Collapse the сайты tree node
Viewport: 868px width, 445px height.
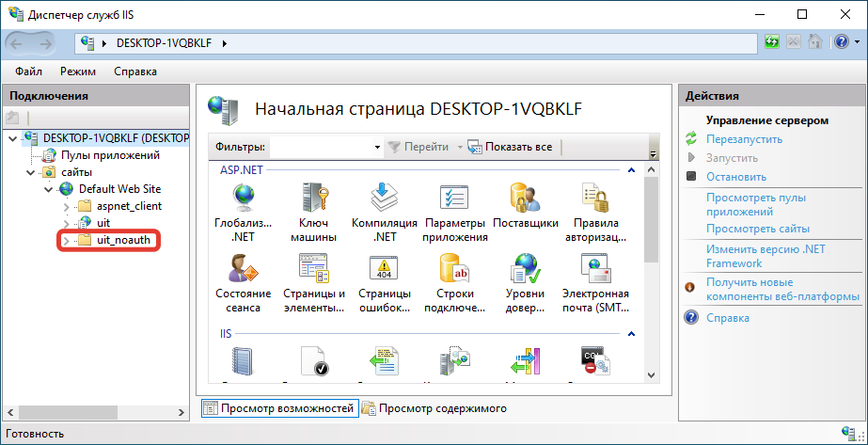point(30,173)
